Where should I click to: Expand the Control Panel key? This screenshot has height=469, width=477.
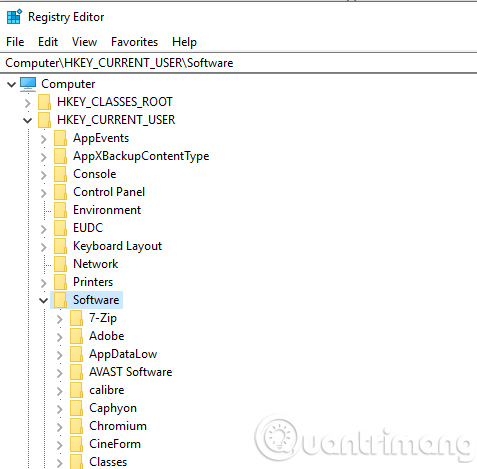point(44,193)
